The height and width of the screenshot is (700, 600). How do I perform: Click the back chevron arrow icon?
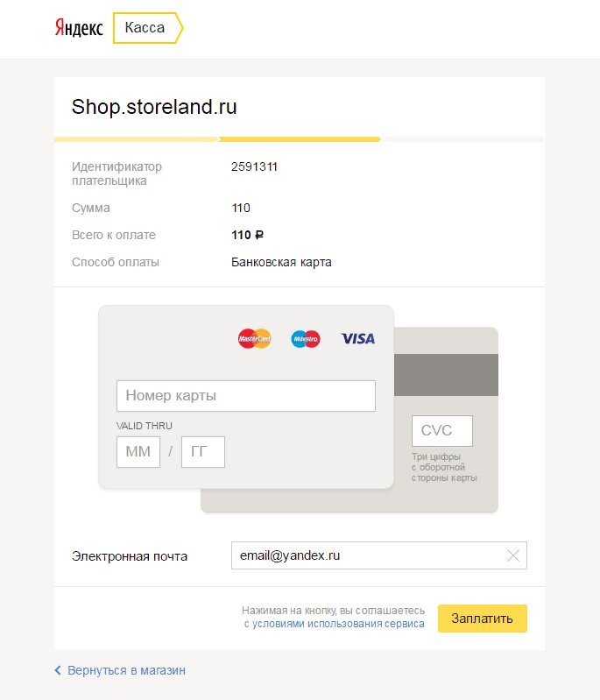pos(58,670)
